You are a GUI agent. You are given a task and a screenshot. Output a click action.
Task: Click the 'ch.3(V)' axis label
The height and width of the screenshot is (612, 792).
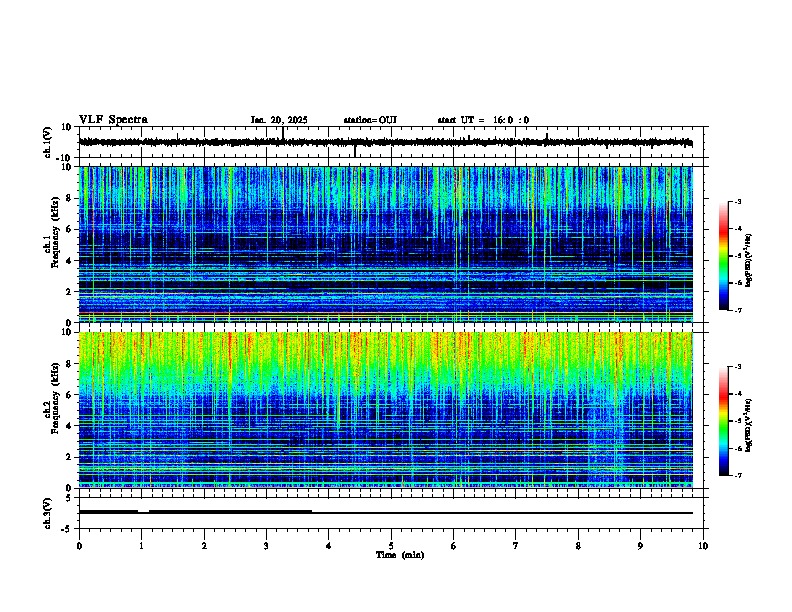point(48,513)
